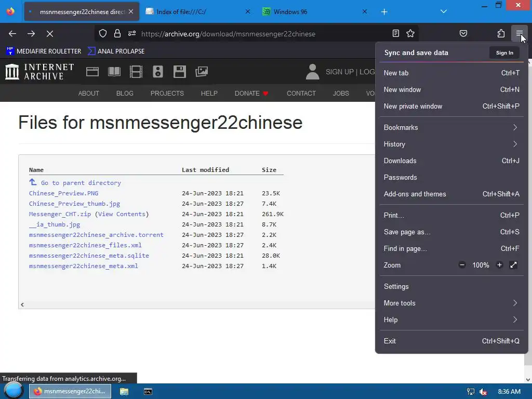This screenshot has height=399, width=532.
Task: Click the browser forward arrow
Action: (31, 34)
